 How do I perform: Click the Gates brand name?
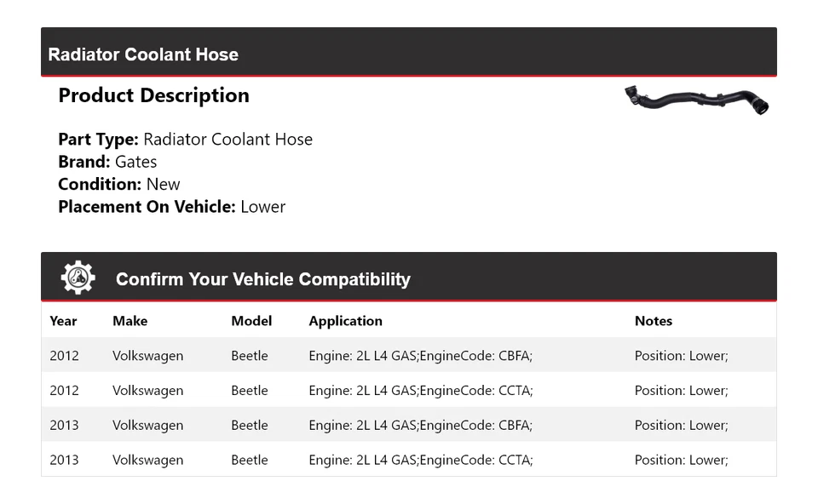[135, 162]
